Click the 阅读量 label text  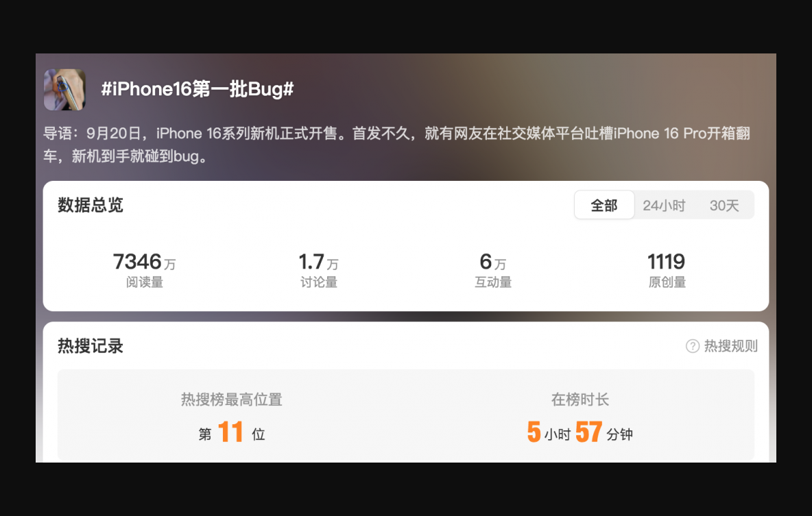click(145, 282)
